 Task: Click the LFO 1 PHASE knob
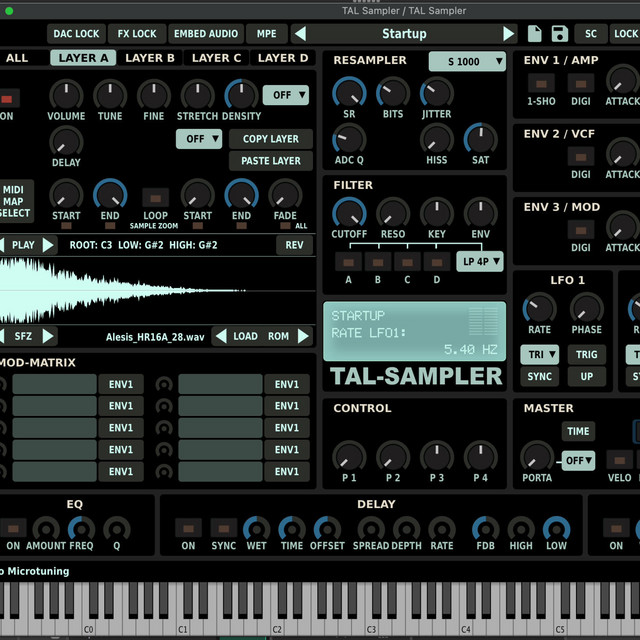click(x=587, y=309)
